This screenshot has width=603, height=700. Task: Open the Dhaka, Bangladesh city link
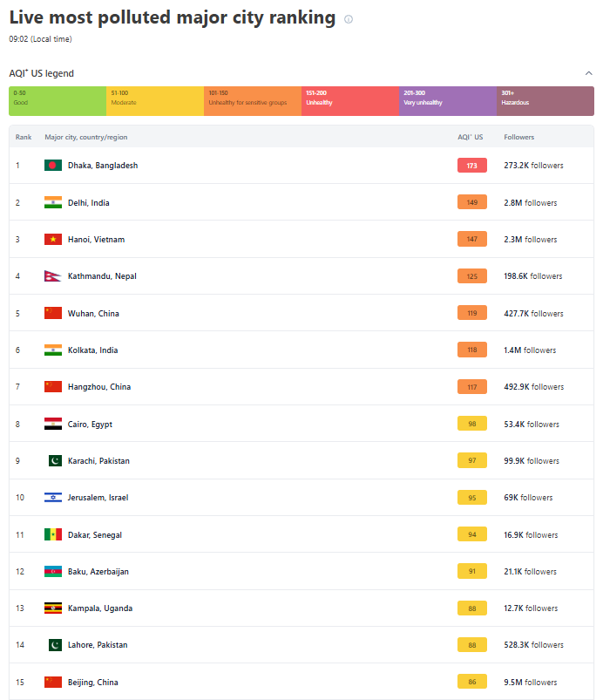[x=103, y=166]
